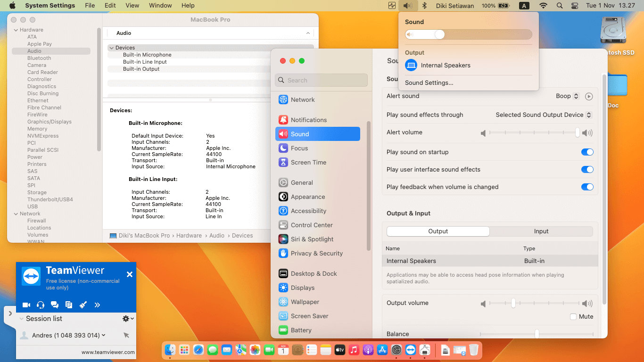
Task: Adjust the Alert volume slider
Action: pyautogui.click(x=535, y=133)
